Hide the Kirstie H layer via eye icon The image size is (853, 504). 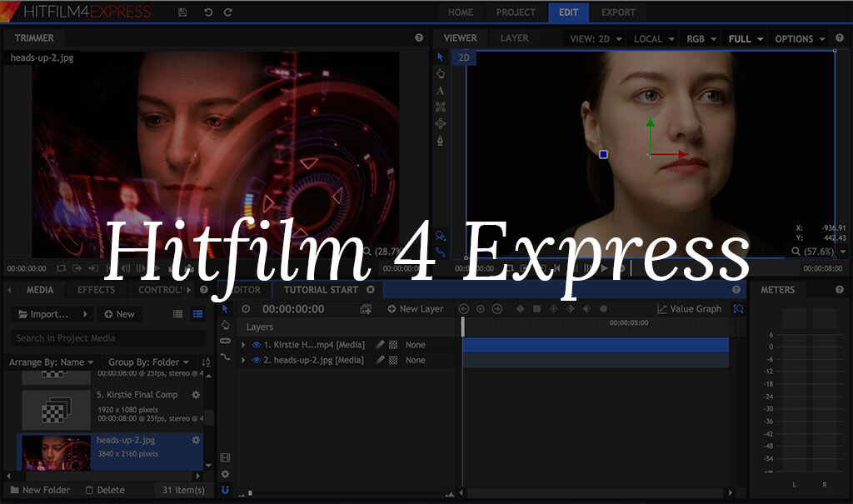coord(257,345)
